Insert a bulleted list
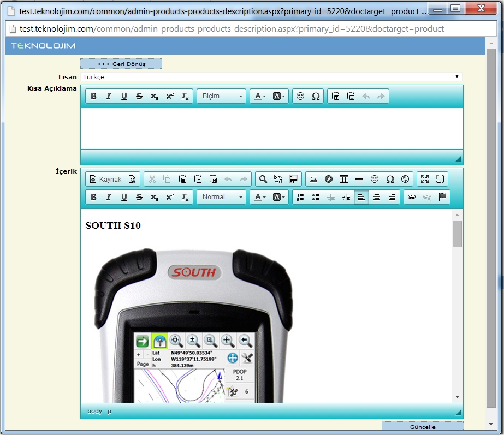Screen dimensions: 504x435 tap(316, 197)
